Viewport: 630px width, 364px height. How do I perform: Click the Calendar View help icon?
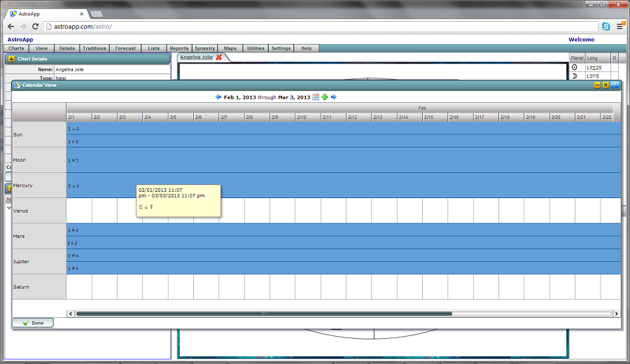point(615,85)
